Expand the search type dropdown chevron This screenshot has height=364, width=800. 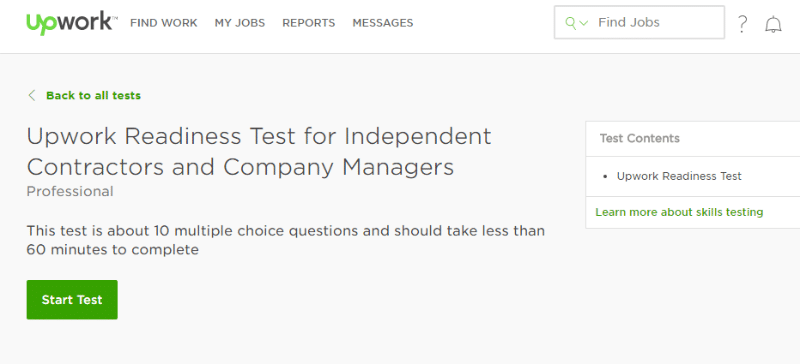584,23
